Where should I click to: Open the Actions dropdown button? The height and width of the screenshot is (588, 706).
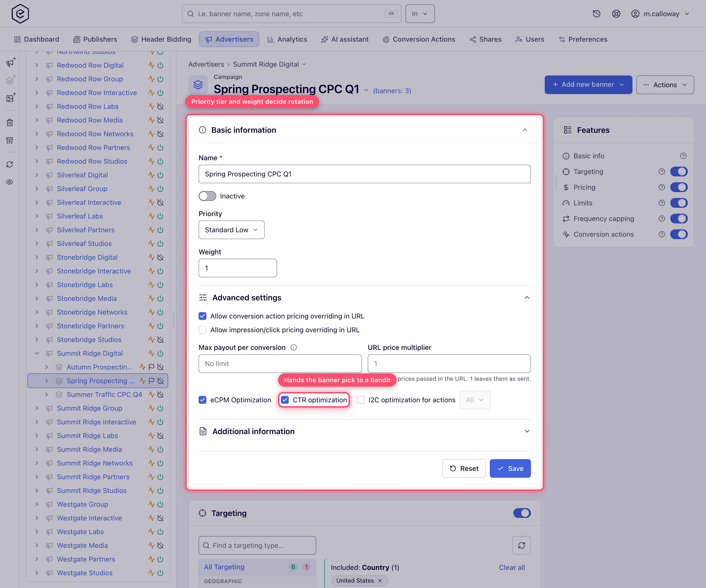point(665,85)
